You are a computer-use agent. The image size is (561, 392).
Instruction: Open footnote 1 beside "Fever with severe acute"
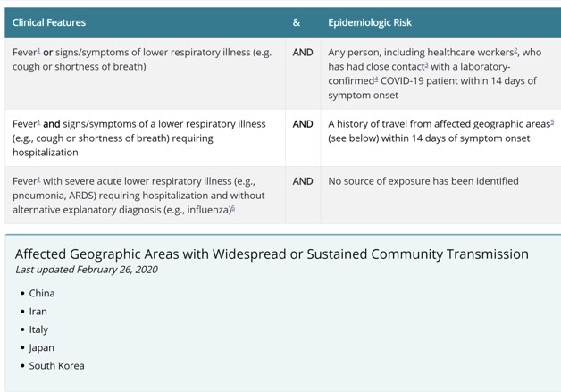pyautogui.click(x=38, y=179)
